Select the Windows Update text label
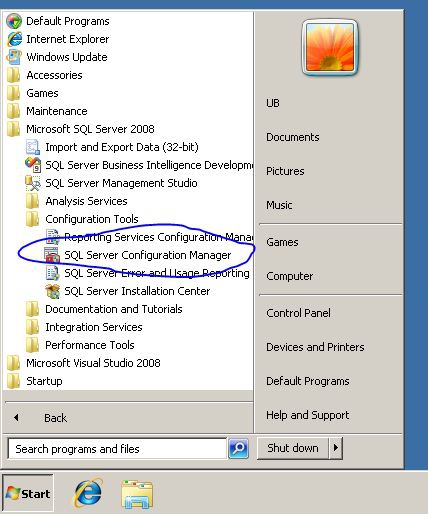 (x=67, y=57)
